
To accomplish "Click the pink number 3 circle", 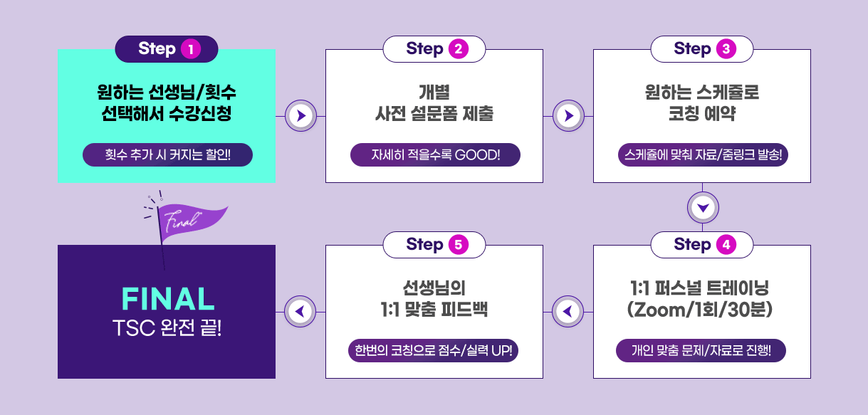I will point(726,49).
